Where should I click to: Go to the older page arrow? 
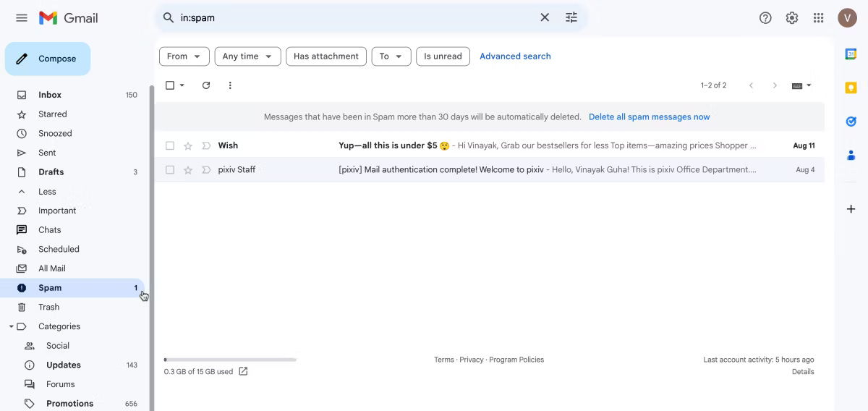click(x=775, y=85)
